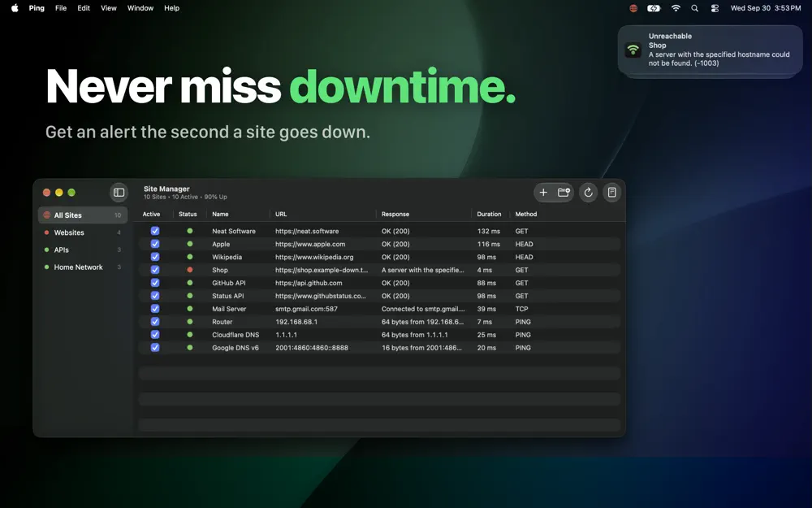Uncheck Active for Cloudflare DNS
This screenshot has width=812, height=508.
click(155, 334)
